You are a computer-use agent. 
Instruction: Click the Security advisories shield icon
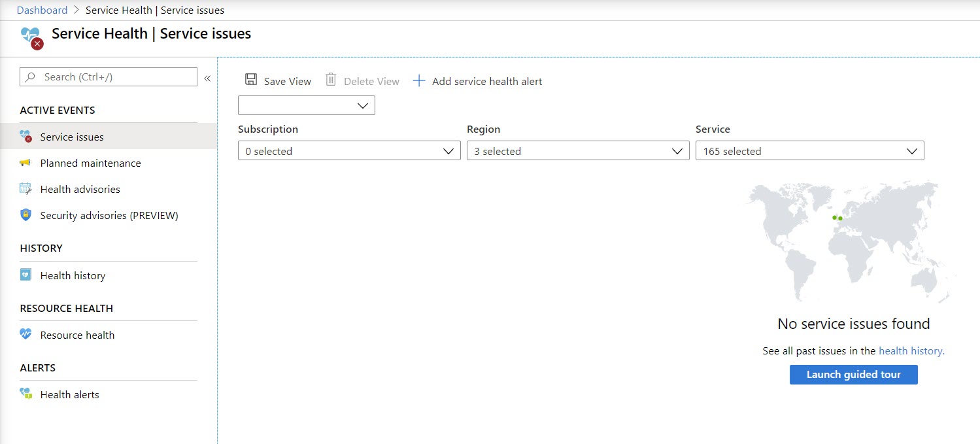click(25, 215)
